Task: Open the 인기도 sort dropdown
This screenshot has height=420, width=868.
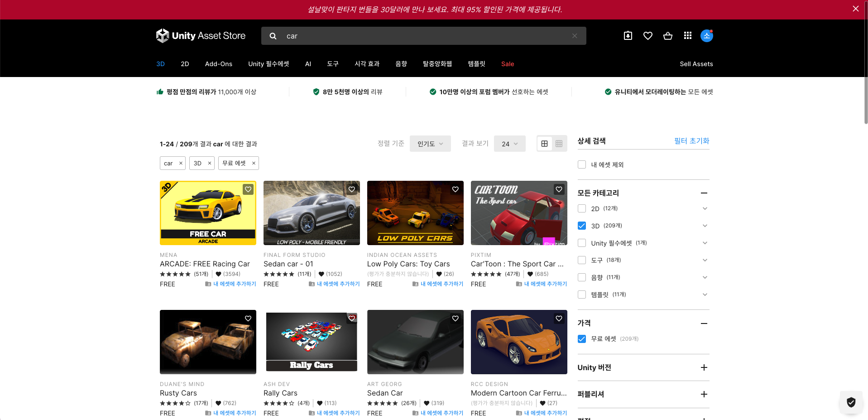Action: point(430,144)
